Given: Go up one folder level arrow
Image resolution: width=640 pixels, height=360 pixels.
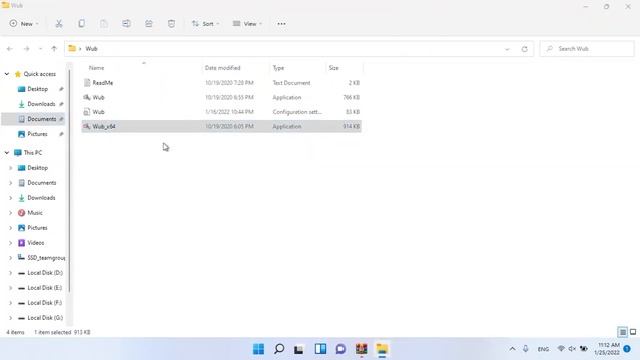Looking at the screenshot, I should tap(54, 49).
